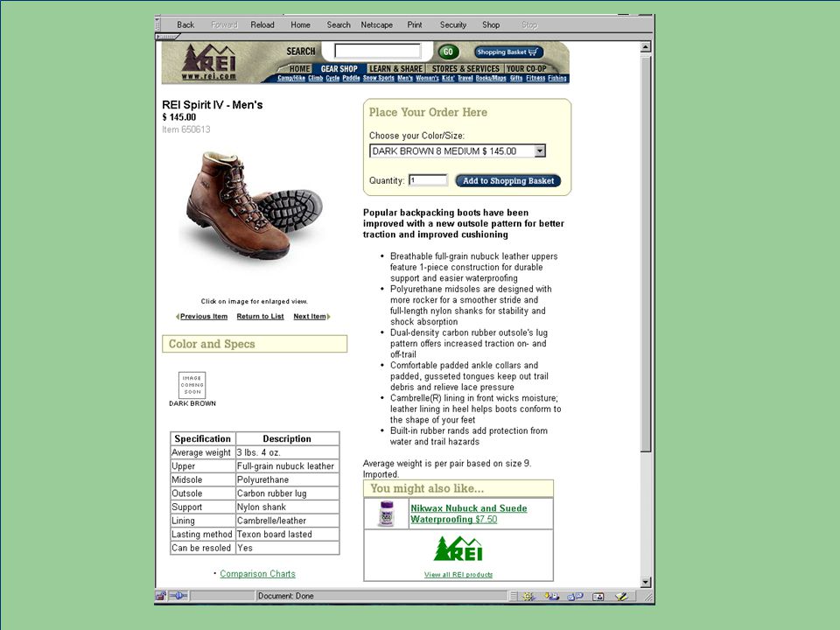
Task: Go to the Camp/Hike category
Action: pos(291,78)
